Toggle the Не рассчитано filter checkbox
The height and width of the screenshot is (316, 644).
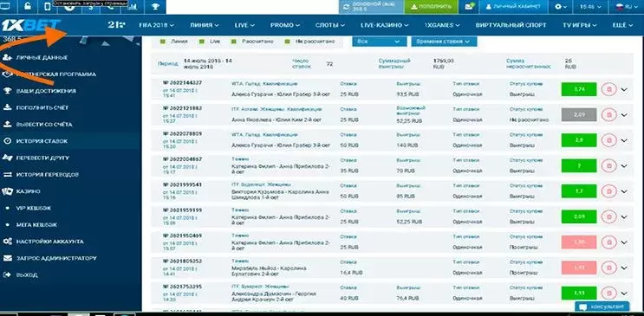[x=288, y=42]
